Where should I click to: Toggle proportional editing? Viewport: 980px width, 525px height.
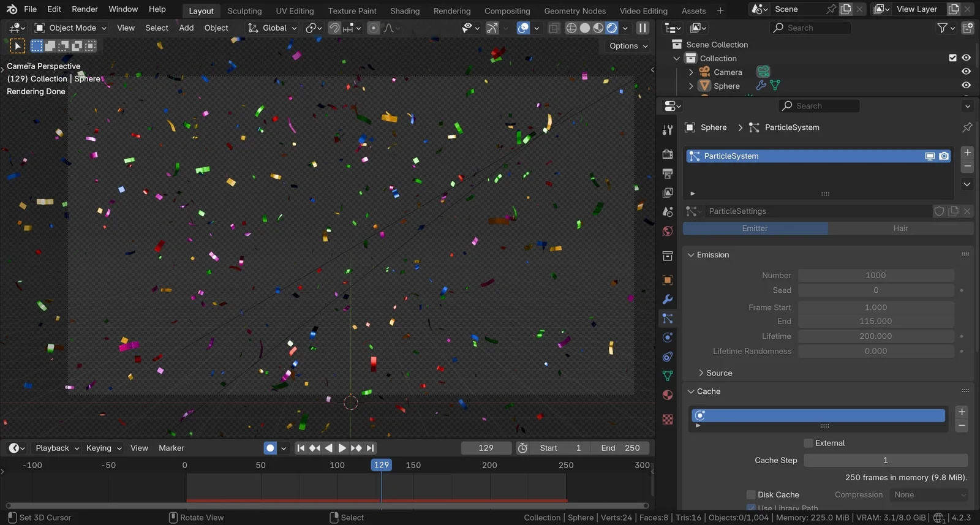coord(374,28)
